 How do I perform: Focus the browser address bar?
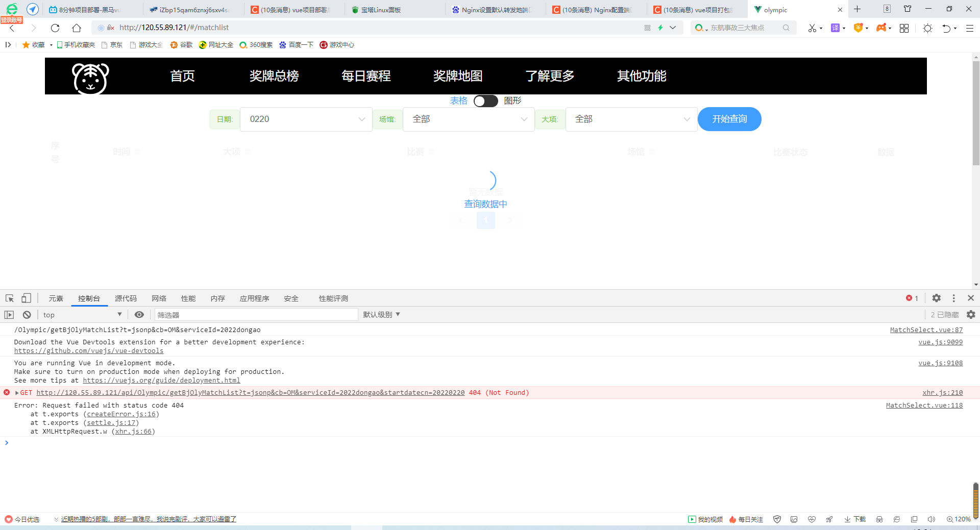coord(378,28)
